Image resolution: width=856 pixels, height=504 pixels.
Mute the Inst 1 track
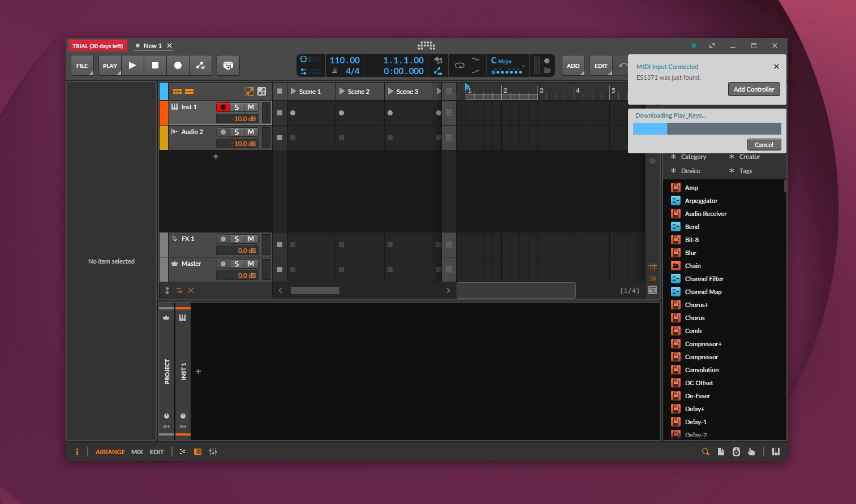pyautogui.click(x=251, y=107)
